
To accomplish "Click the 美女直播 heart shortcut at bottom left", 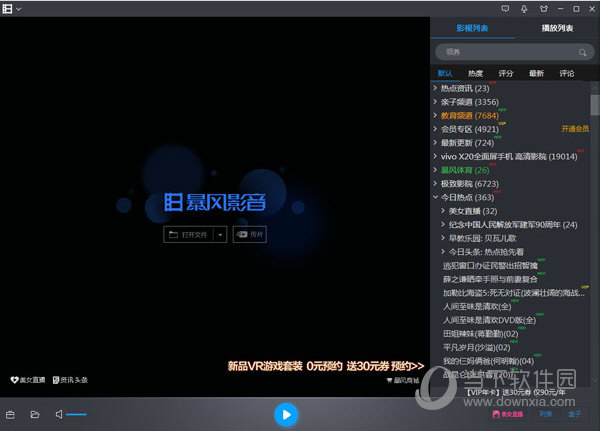I will coord(28,380).
